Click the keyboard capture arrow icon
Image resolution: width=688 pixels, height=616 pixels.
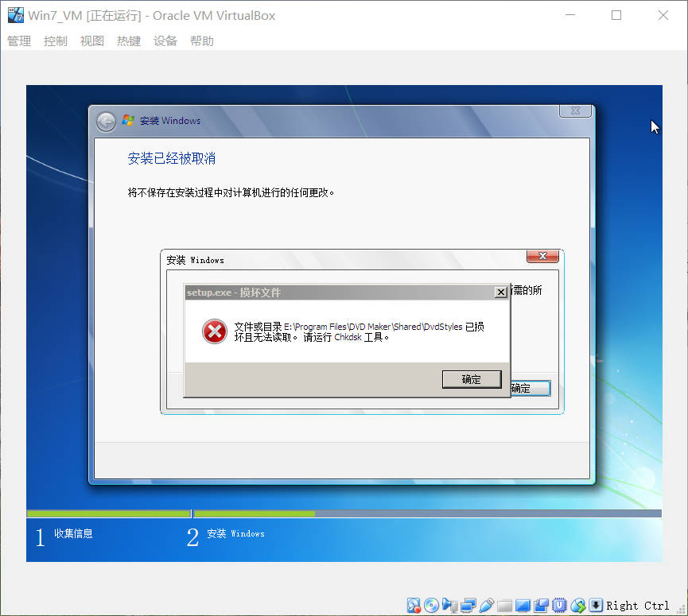596,606
